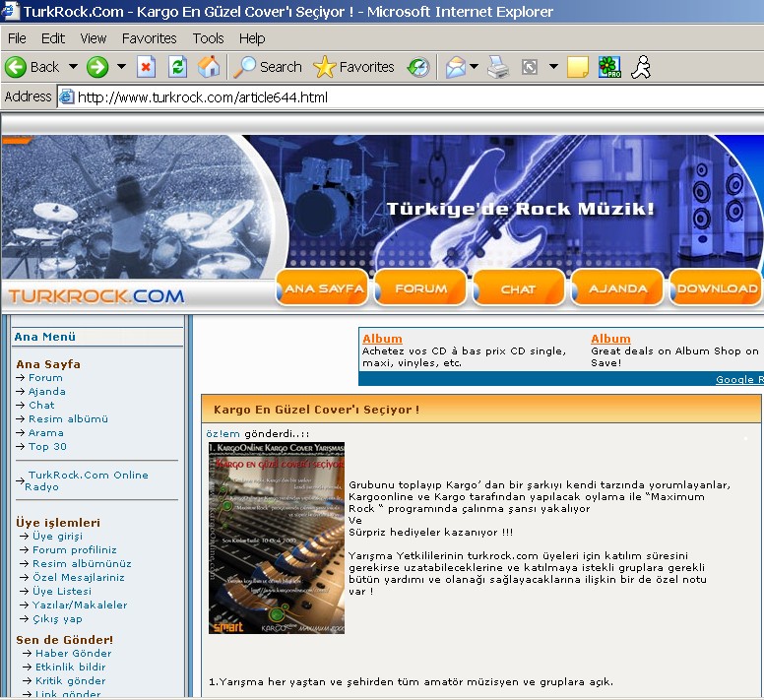Open the Edit menu
This screenshot has width=764, height=700.
[x=52, y=38]
